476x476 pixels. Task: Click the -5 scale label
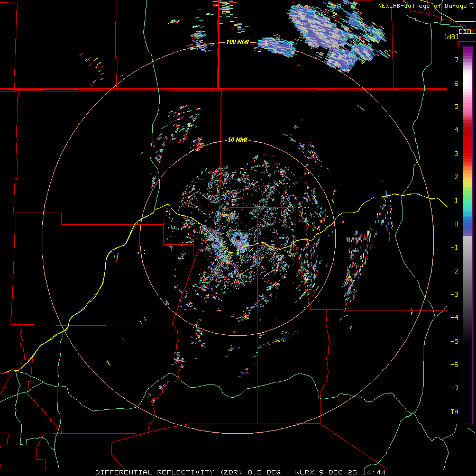[454, 342]
